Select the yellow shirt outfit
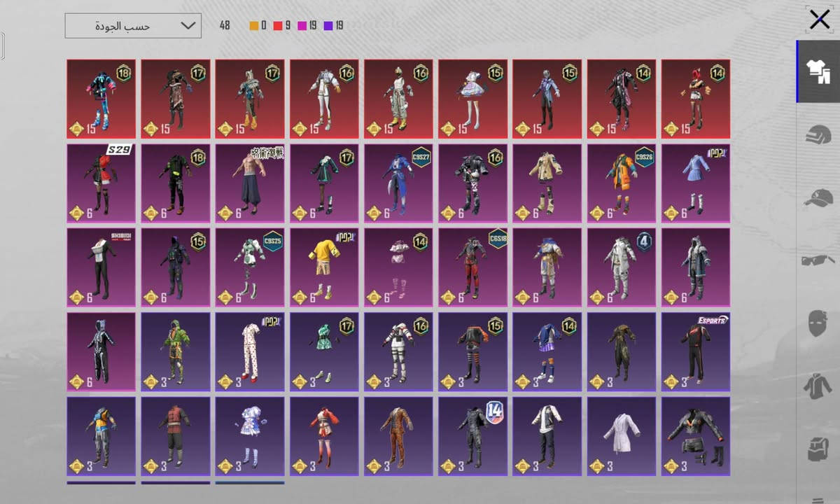The width and height of the screenshot is (840, 504). 324,267
